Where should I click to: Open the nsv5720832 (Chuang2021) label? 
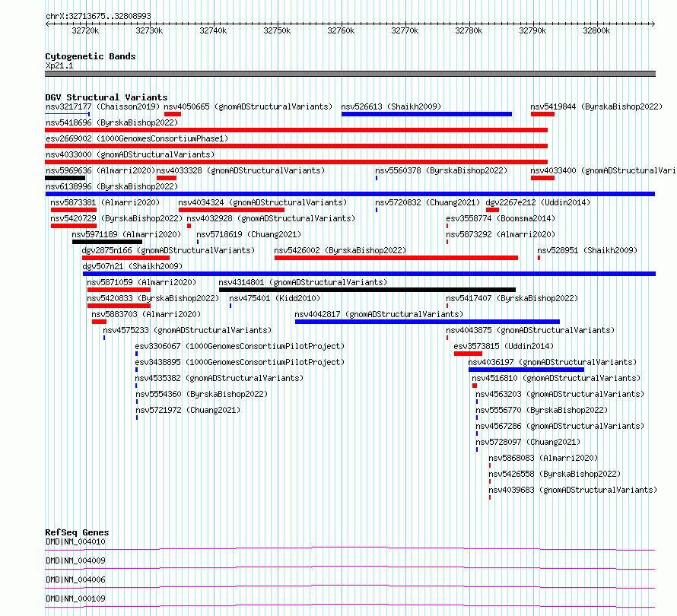tap(427, 202)
